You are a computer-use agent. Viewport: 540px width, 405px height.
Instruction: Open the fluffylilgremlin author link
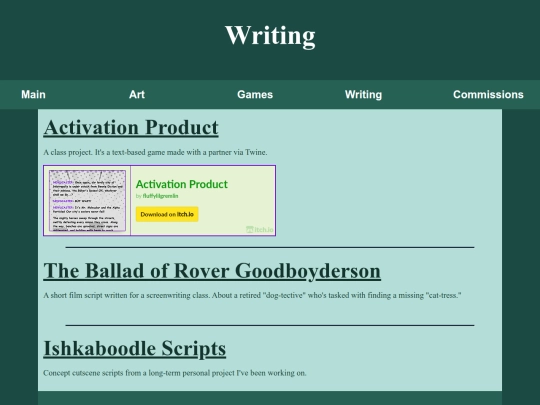pos(160,196)
